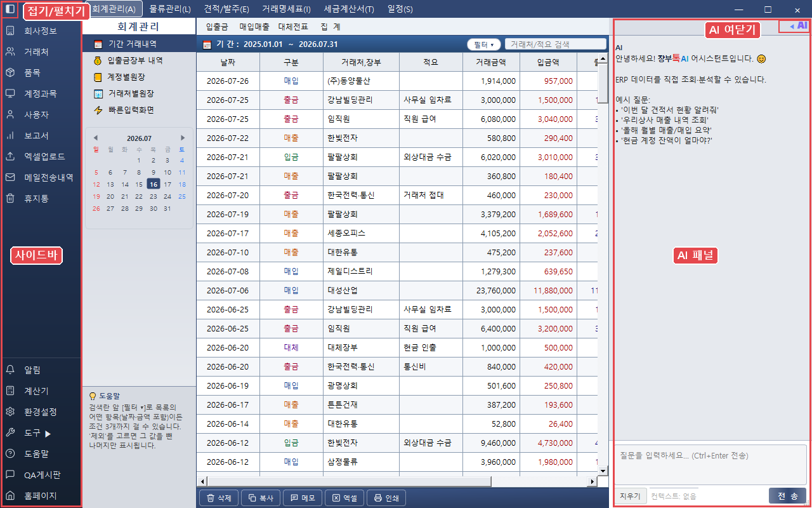The height and width of the screenshot is (508, 812).
Task: Click the horizontal scrollbar of the table
Action: (397, 482)
